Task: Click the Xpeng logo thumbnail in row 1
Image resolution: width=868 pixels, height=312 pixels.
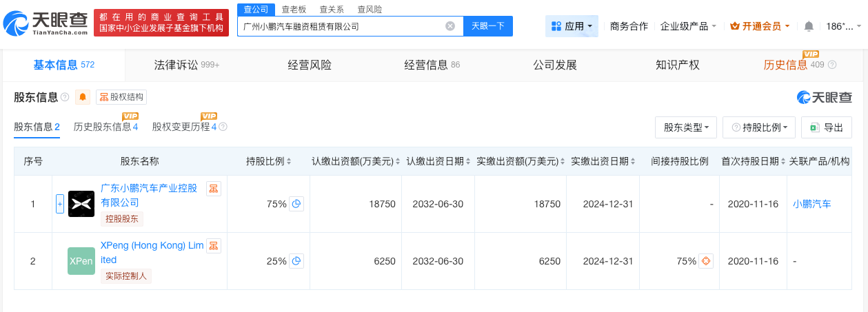Action: [81, 204]
